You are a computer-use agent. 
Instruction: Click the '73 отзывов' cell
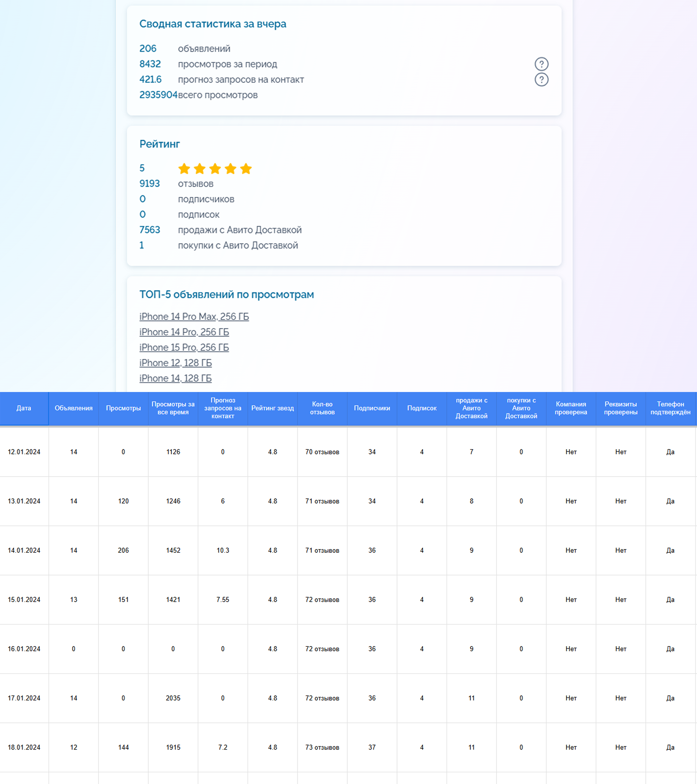pos(322,747)
